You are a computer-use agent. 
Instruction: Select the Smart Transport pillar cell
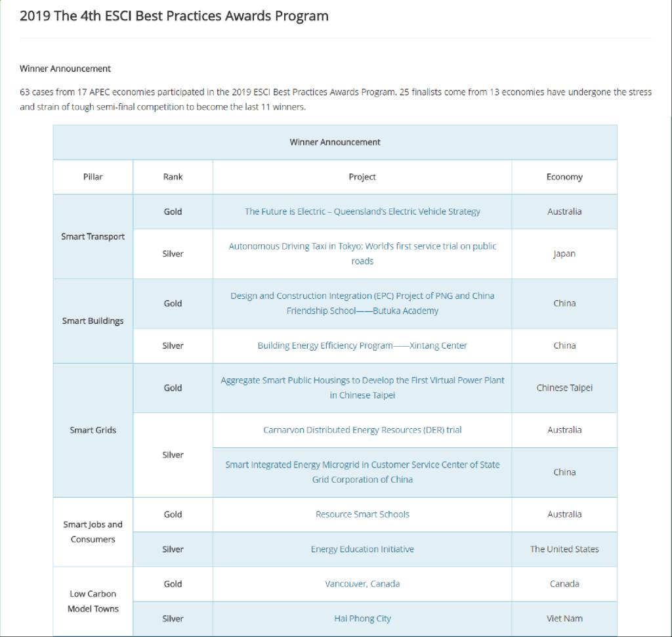93,236
